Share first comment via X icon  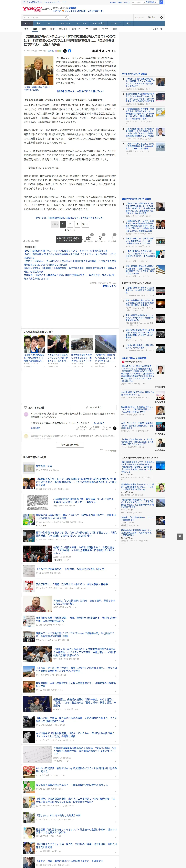(114, 428)
